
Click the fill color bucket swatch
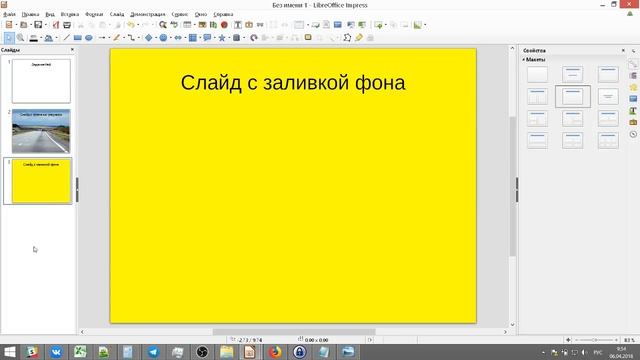[49, 38]
